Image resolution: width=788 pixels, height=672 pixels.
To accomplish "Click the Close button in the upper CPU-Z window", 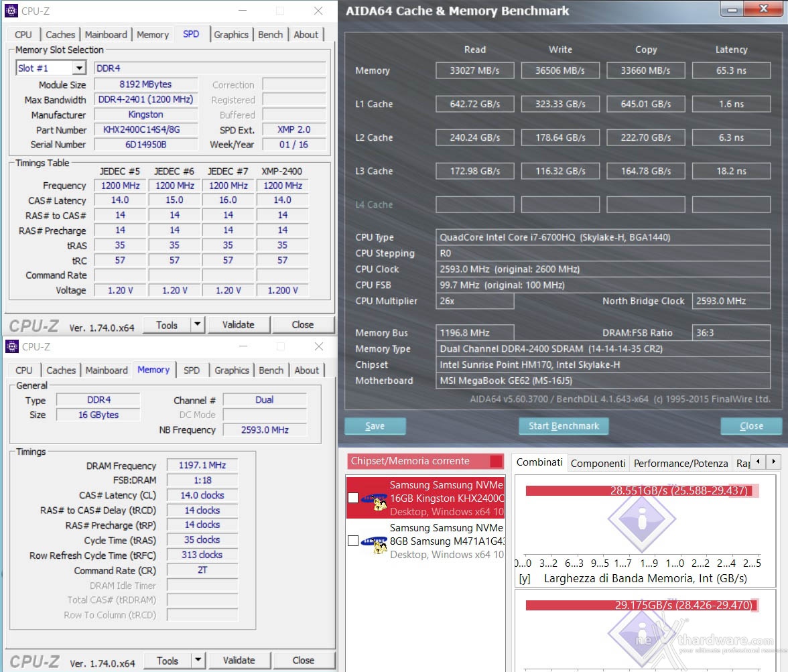I will click(303, 325).
